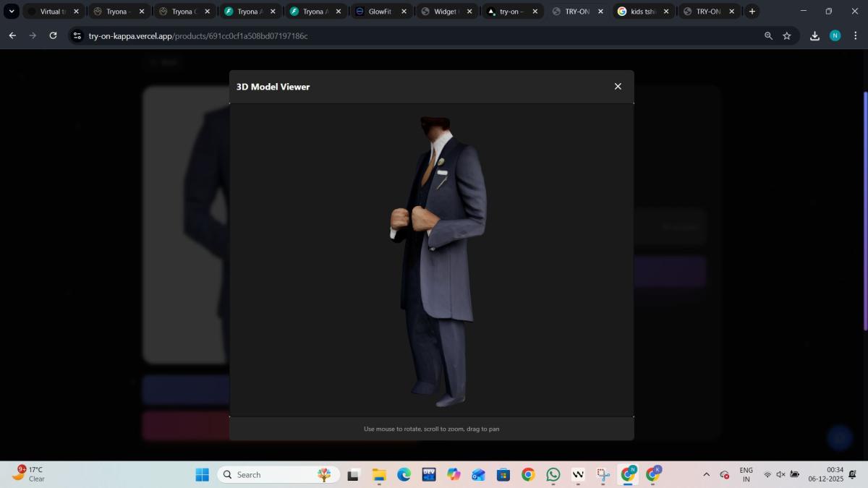The height and width of the screenshot is (488, 868).
Task: Open Chrome downloads icon
Action: coord(814,35)
